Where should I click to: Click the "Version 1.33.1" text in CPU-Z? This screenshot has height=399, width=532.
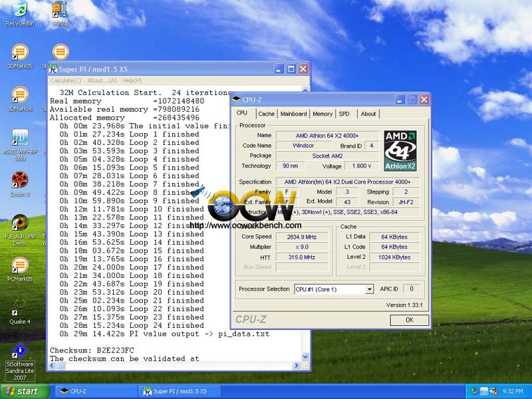click(404, 305)
